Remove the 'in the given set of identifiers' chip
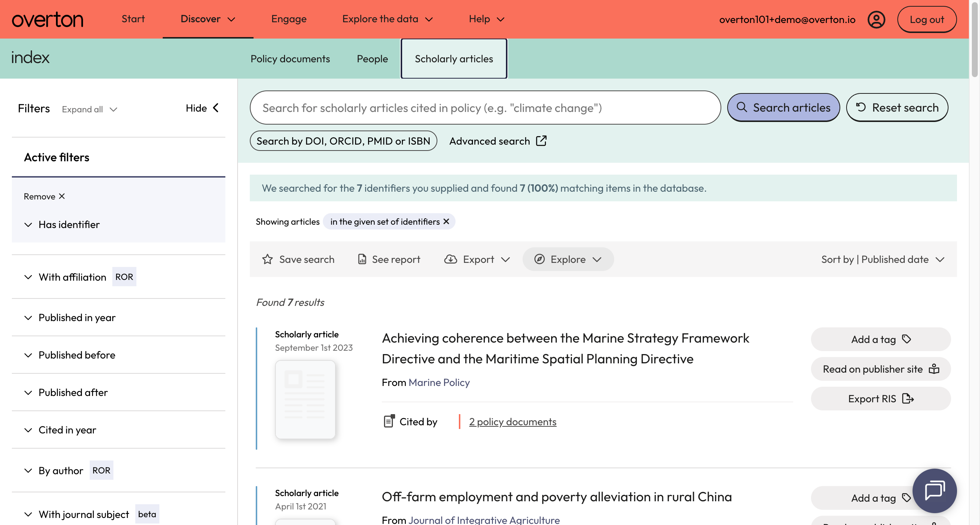This screenshot has height=525, width=980. click(x=446, y=221)
